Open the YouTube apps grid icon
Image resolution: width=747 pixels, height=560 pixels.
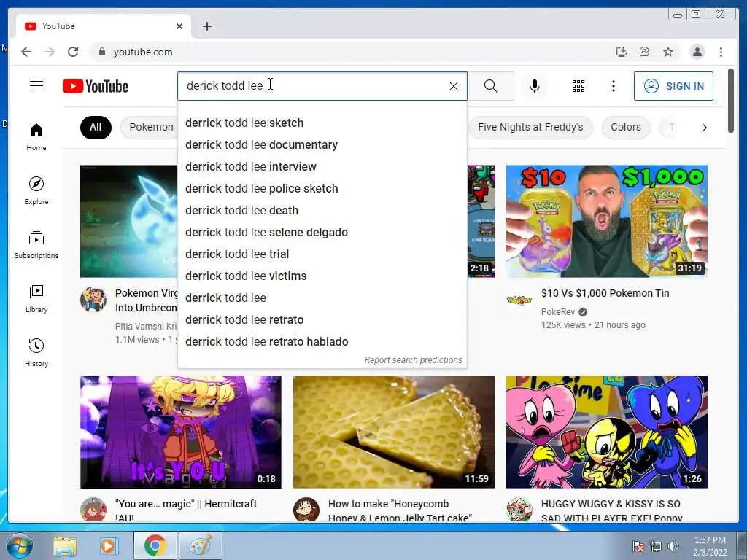(x=578, y=86)
